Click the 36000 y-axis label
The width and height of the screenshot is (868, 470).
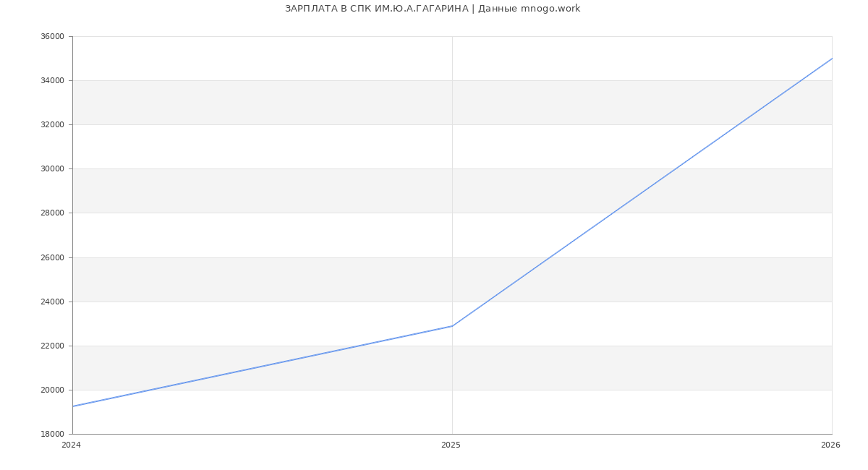(x=52, y=37)
